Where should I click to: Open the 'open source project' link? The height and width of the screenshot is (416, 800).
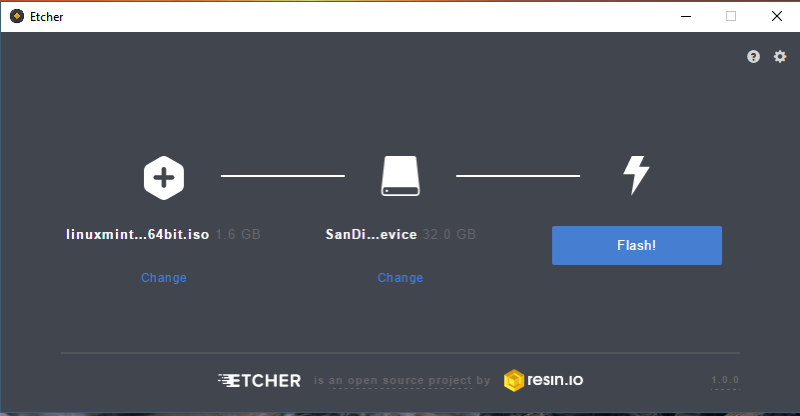[x=400, y=381]
